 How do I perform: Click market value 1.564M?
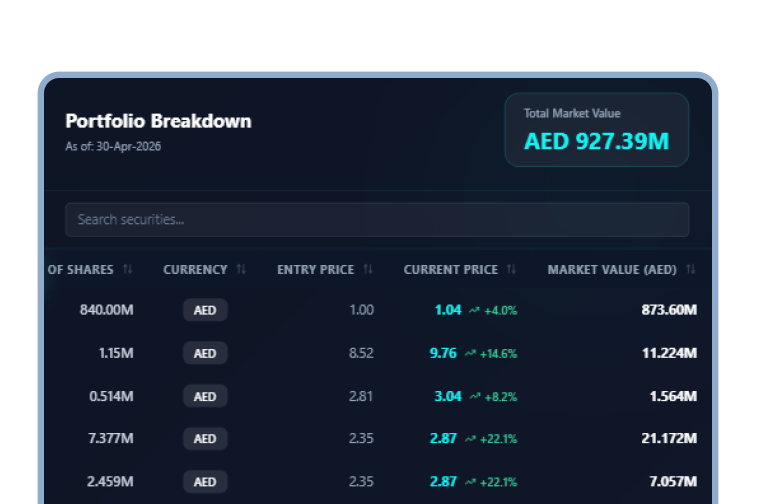pos(673,396)
